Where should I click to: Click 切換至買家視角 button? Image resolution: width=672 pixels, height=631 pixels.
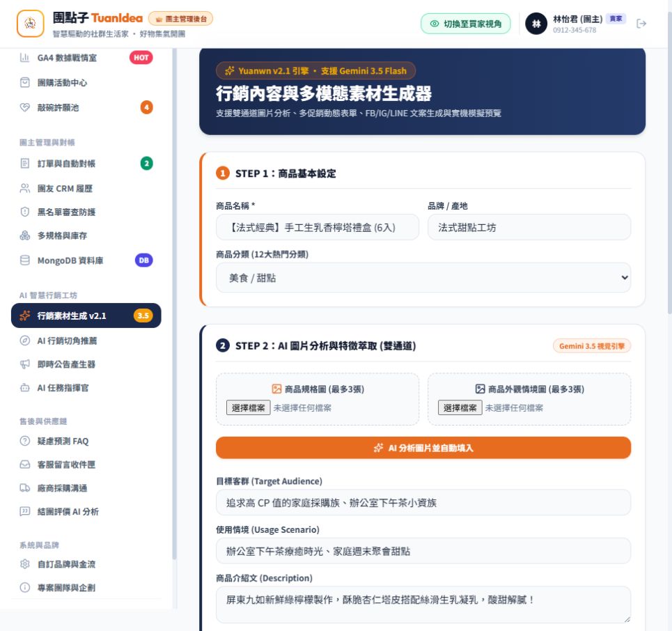coord(465,24)
